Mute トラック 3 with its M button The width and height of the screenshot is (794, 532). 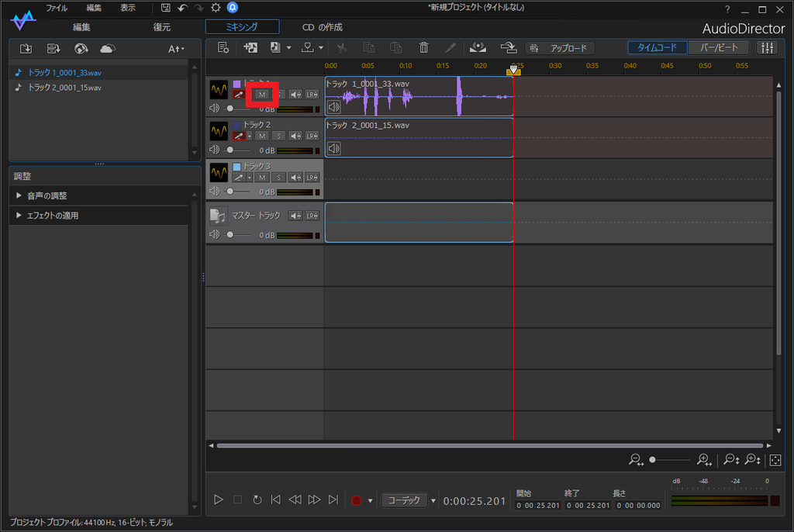point(262,178)
